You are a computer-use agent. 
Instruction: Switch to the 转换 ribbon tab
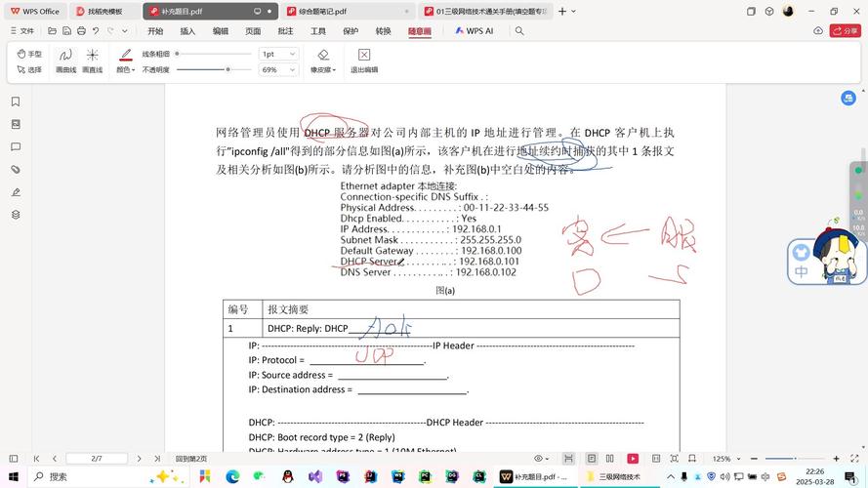click(383, 31)
